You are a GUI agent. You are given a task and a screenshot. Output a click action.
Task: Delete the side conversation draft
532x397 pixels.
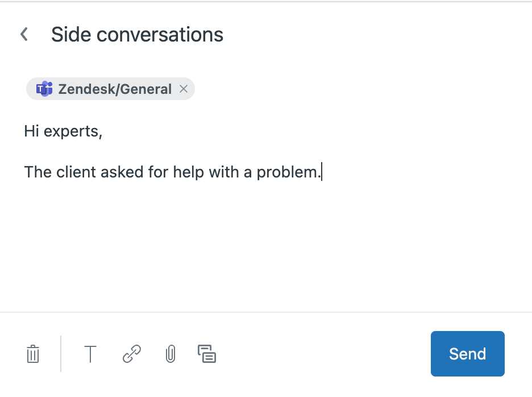[33, 354]
